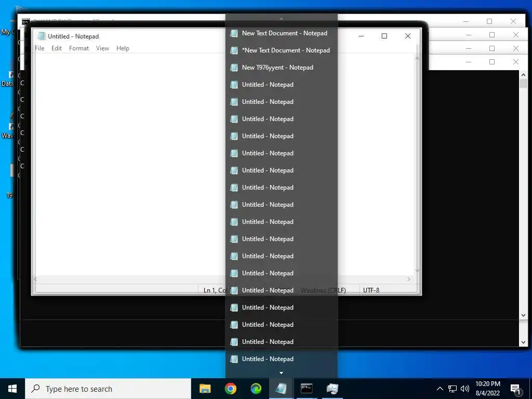
Task: Switch to the unsaved "*New Text Document - Notepad" entry
Action: click(x=281, y=50)
